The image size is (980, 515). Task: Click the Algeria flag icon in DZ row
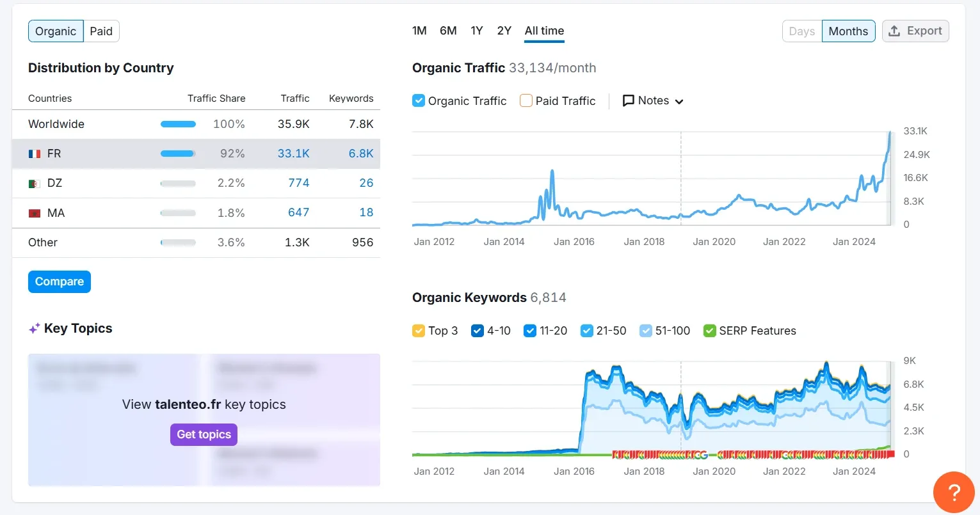[x=35, y=184]
